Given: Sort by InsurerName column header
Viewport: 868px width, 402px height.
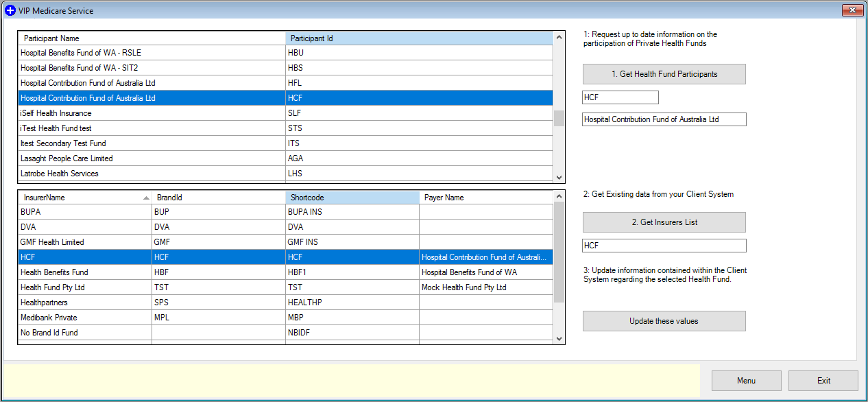Looking at the screenshot, I should [x=84, y=198].
